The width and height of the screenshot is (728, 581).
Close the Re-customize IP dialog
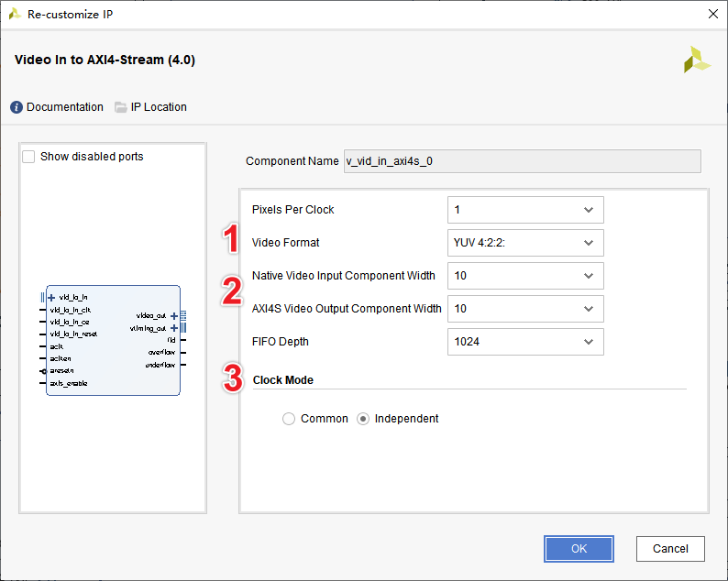pyautogui.click(x=712, y=15)
